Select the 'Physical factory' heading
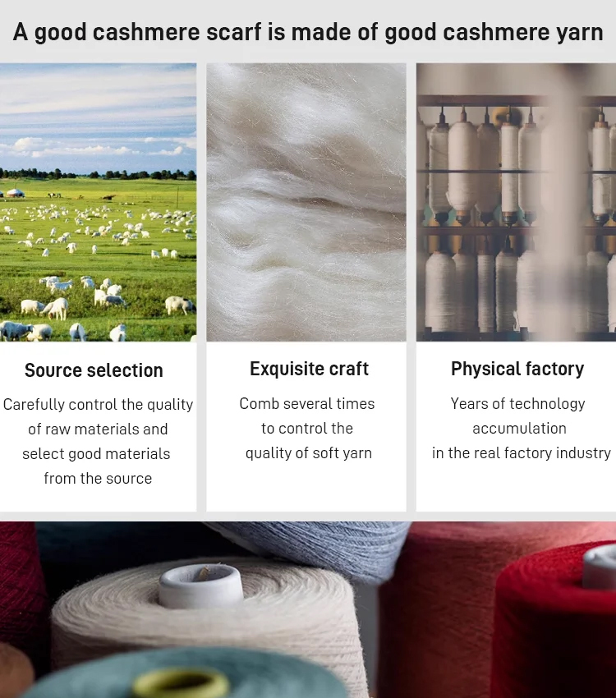This screenshot has width=616, height=698. pyautogui.click(x=517, y=369)
